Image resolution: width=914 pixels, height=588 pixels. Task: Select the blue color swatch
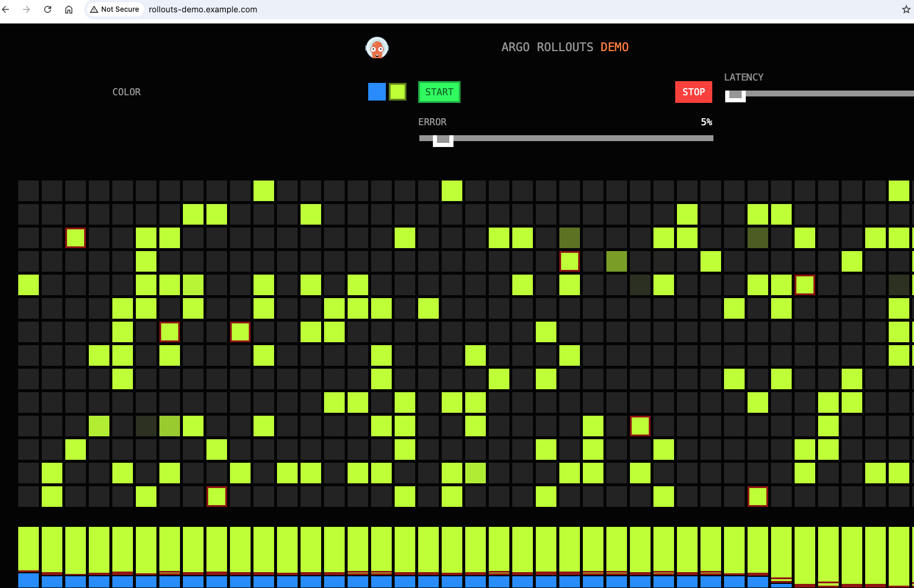point(377,92)
